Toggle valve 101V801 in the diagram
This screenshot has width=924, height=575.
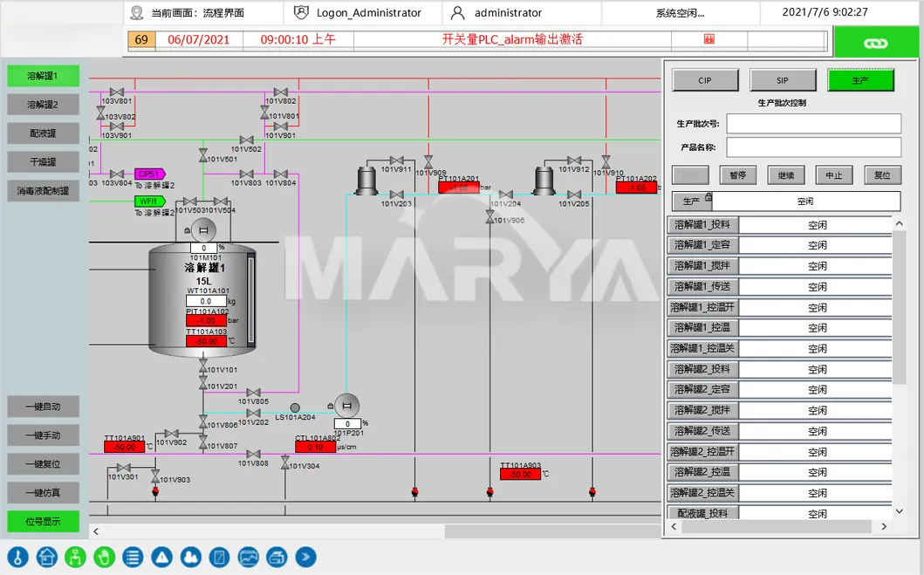pos(264,111)
